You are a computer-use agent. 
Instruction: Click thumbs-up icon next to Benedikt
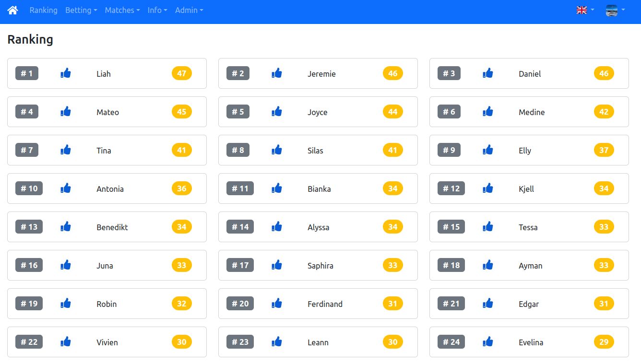[x=66, y=227]
